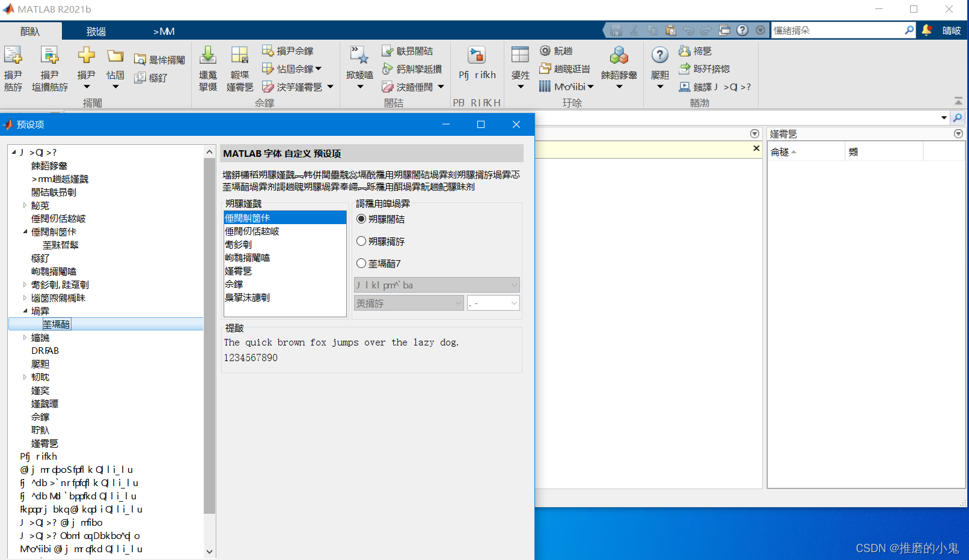This screenshot has height=560, width=969.
Task: Open the quick access toolbar customize dropdown
Action: pyautogui.click(x=760, y=30)
